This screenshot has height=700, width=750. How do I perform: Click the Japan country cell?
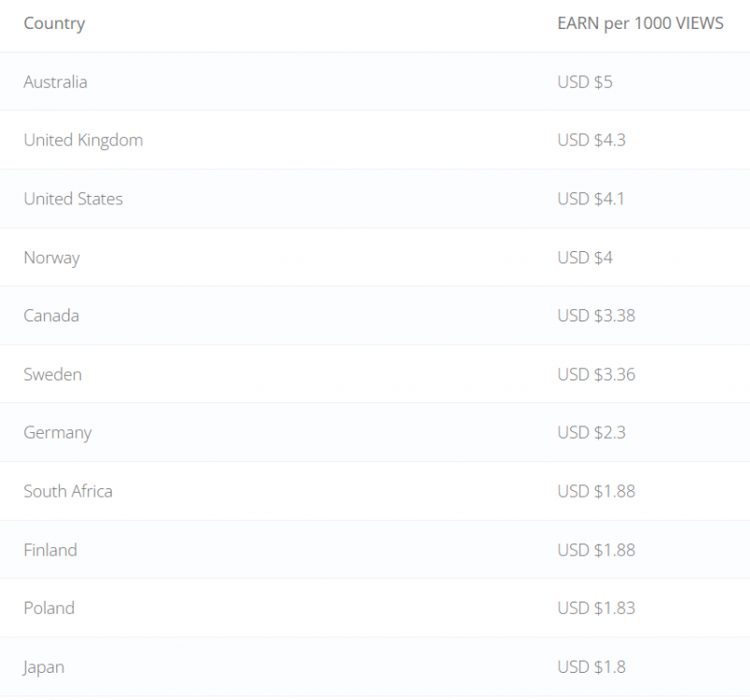tap(44, 666)
